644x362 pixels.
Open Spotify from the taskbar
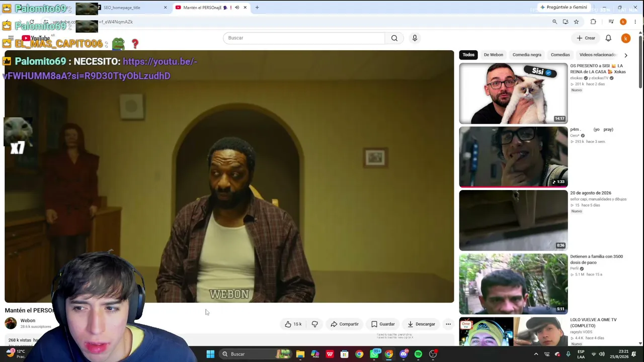click(x=418, y=354)
